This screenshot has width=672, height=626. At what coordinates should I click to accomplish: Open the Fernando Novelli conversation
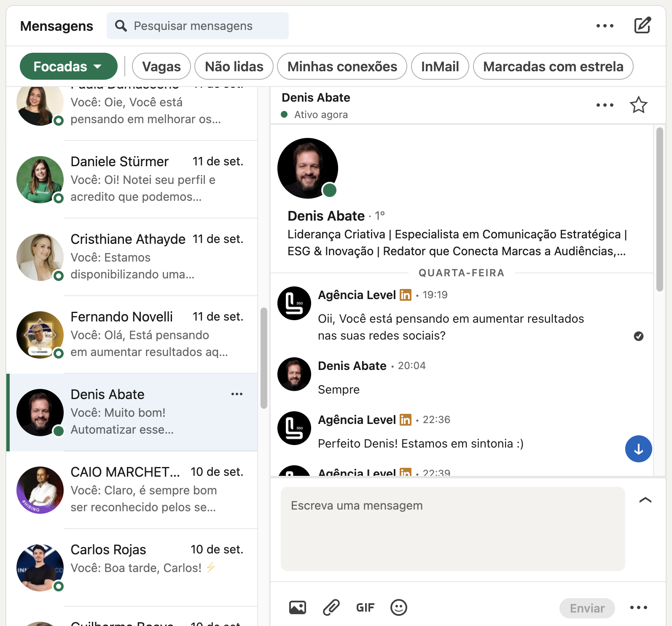132,335
